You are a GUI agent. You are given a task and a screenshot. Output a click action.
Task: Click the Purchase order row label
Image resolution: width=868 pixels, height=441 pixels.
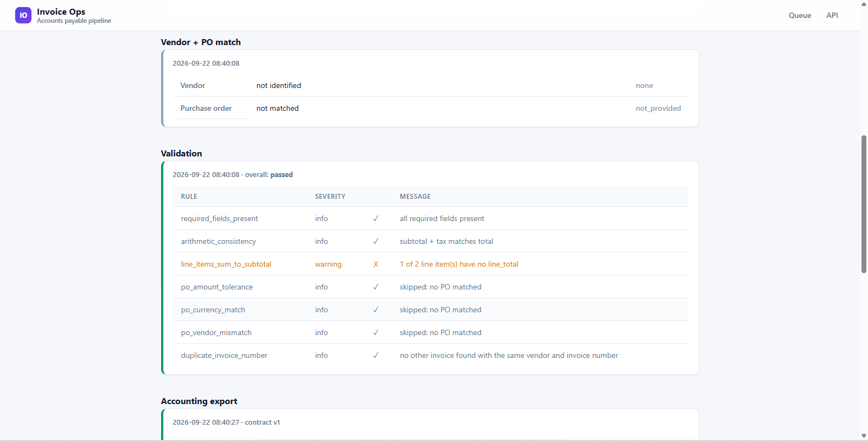[x=206, y=108]
